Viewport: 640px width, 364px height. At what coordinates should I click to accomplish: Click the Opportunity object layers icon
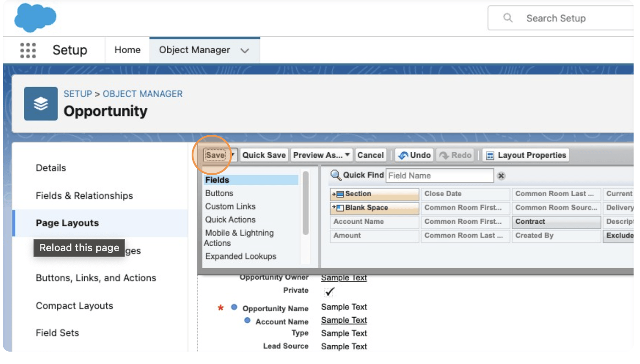(41, 104)
